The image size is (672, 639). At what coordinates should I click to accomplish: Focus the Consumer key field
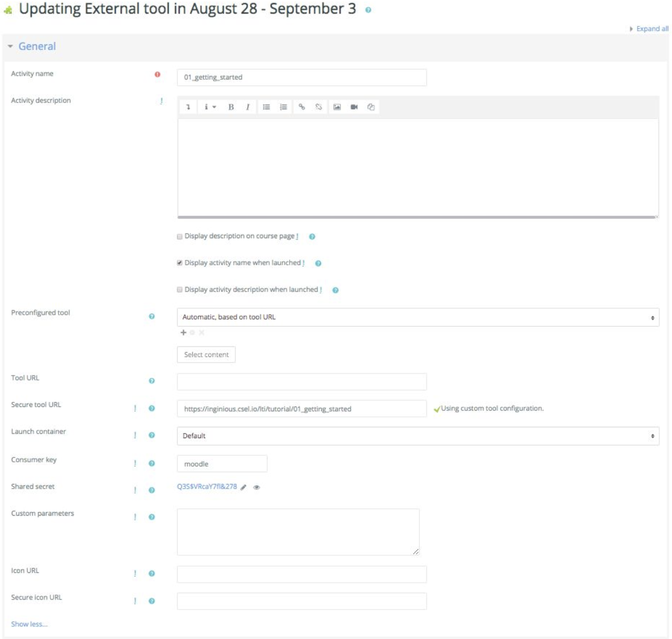coord(222,464)
